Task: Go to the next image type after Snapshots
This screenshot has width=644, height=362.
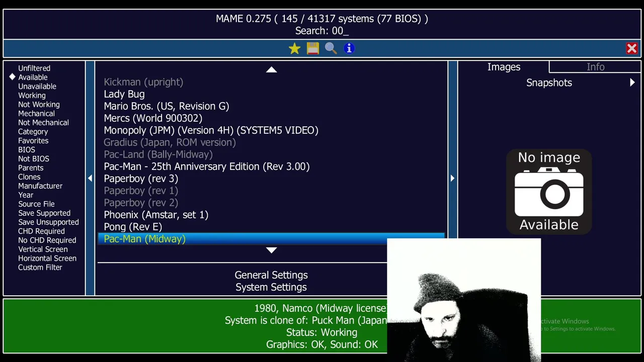Action: coord(632,82)
